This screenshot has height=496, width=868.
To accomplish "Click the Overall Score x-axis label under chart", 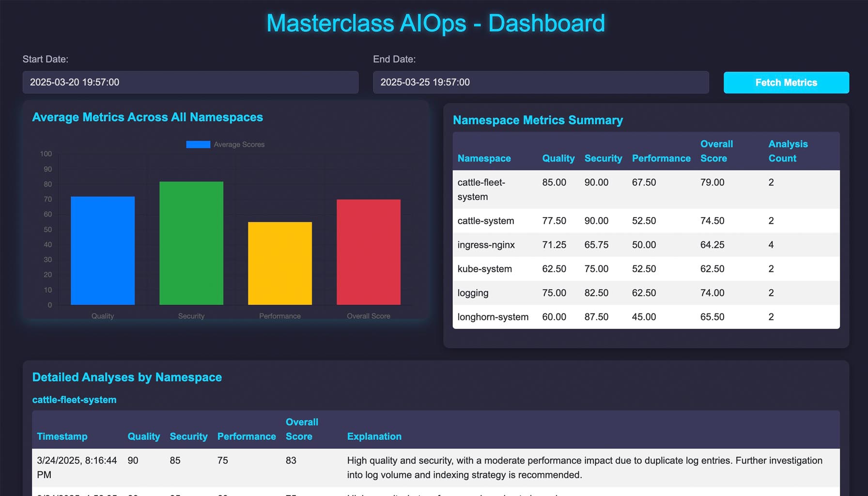I will tap(369, 316).
